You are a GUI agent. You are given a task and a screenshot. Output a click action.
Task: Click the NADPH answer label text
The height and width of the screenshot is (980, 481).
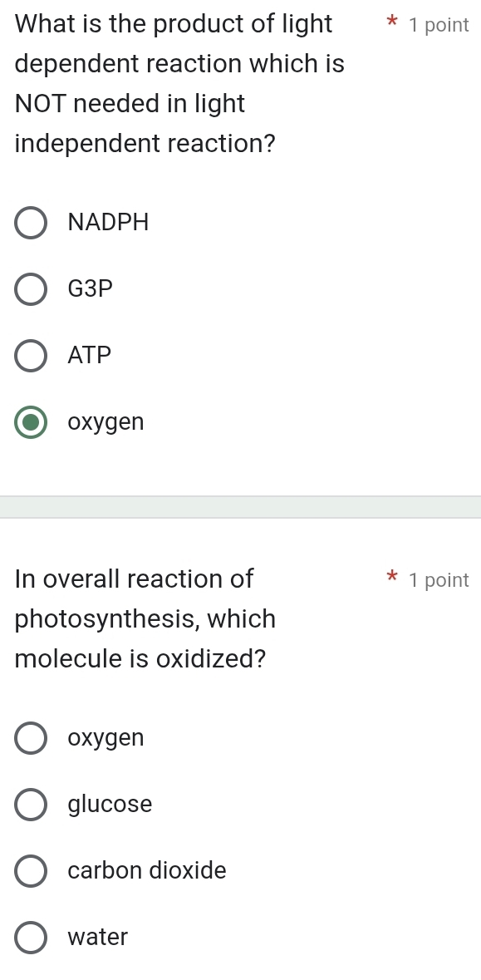pos(108,222)
